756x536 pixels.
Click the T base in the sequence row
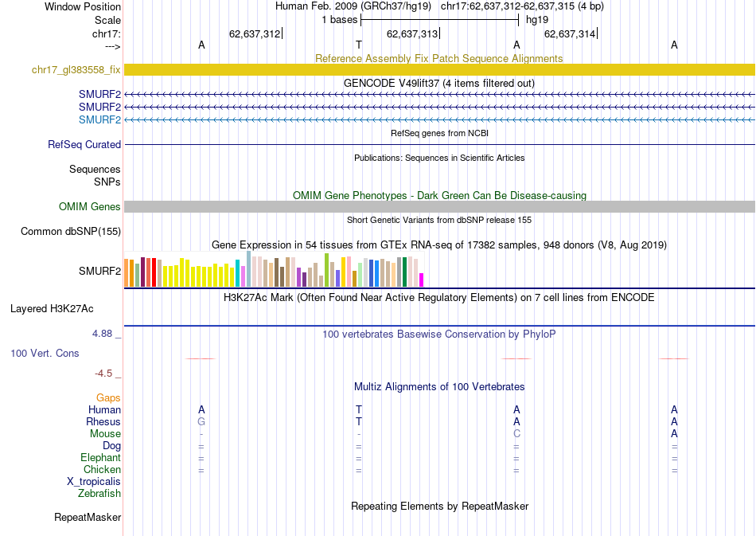tap(359, 45)
